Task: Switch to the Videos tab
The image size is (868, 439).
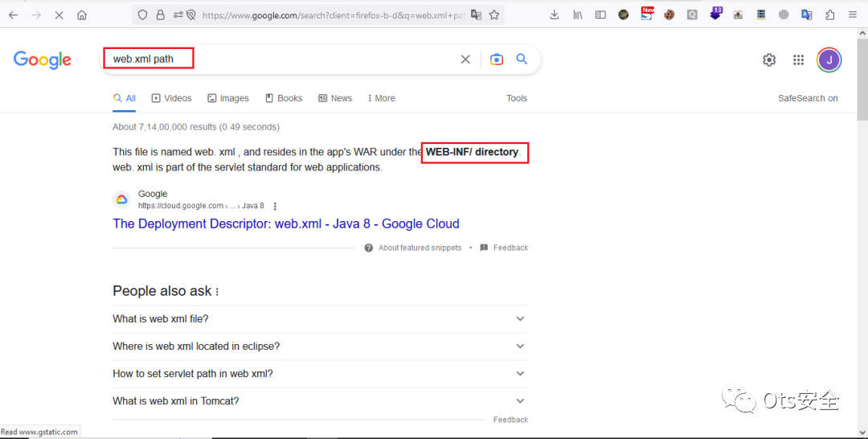Action: [x=172, y=98]
